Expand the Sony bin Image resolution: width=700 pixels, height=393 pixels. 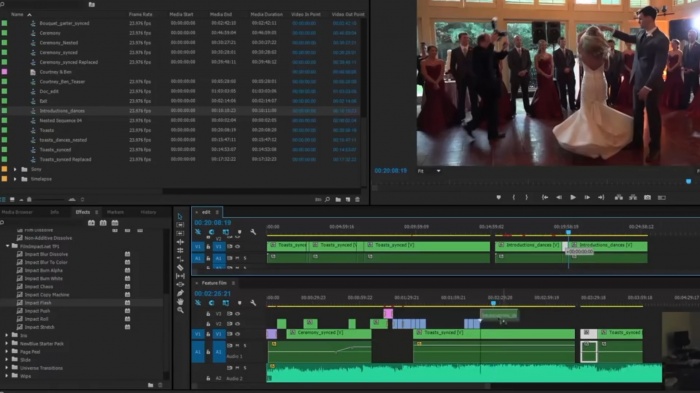(15, 169)
